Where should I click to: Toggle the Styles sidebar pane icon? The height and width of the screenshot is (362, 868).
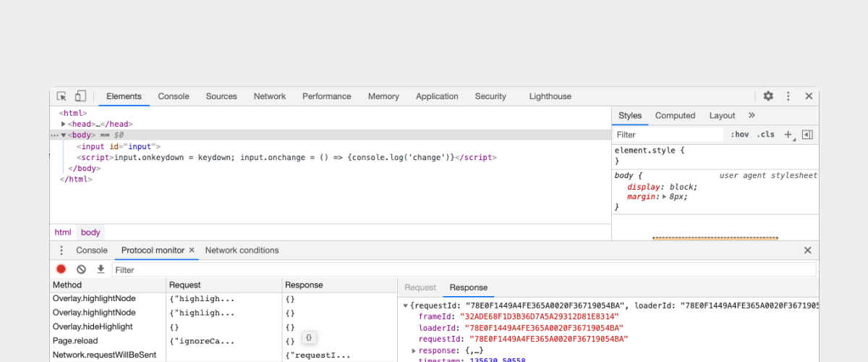click(807, 135)
